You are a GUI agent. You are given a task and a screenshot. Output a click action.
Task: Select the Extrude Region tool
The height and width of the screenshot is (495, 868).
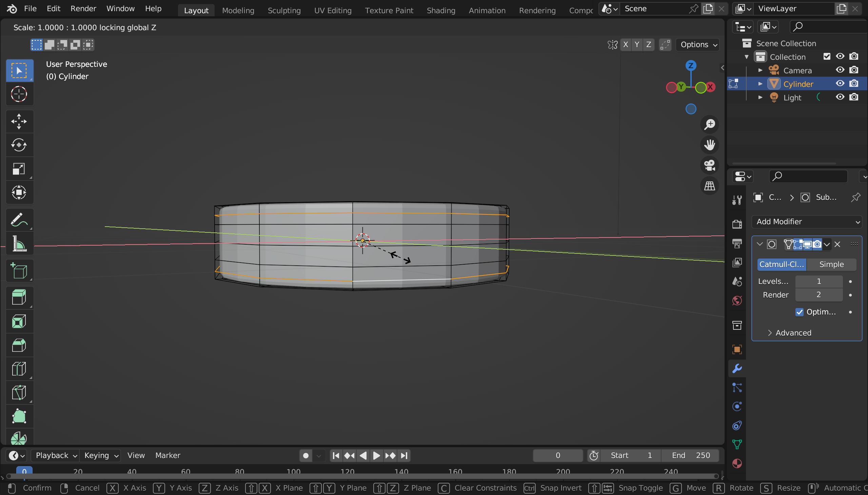pyautogui.click(x=19, y=298)
